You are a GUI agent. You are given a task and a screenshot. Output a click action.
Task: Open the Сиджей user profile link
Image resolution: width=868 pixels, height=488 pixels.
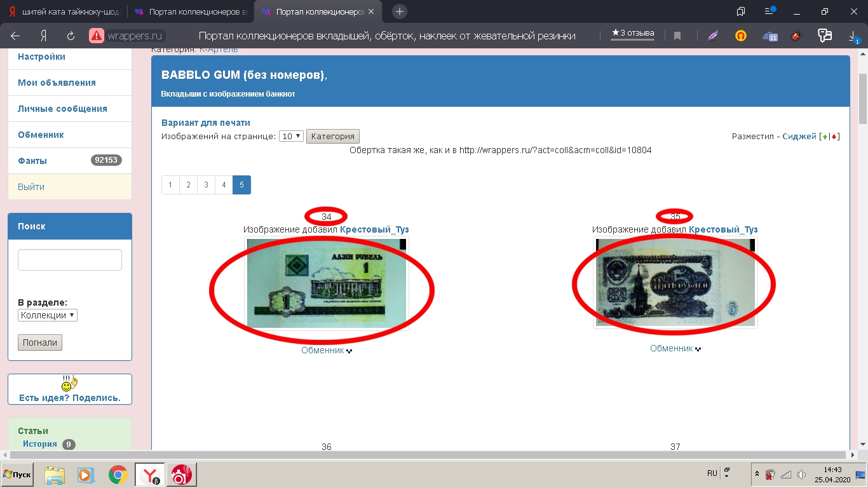[x=799, y=137]
